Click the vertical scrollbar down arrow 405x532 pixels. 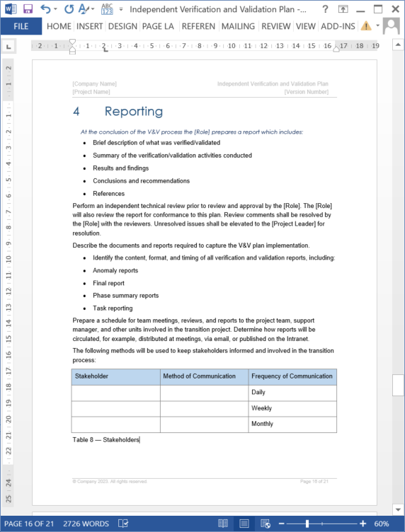click(398, 509)
